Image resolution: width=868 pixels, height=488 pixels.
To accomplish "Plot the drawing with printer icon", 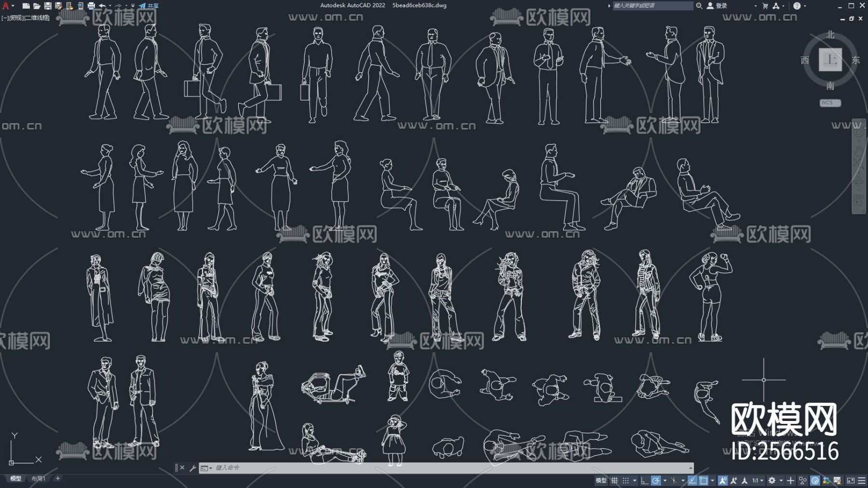I will click(91, 6).
